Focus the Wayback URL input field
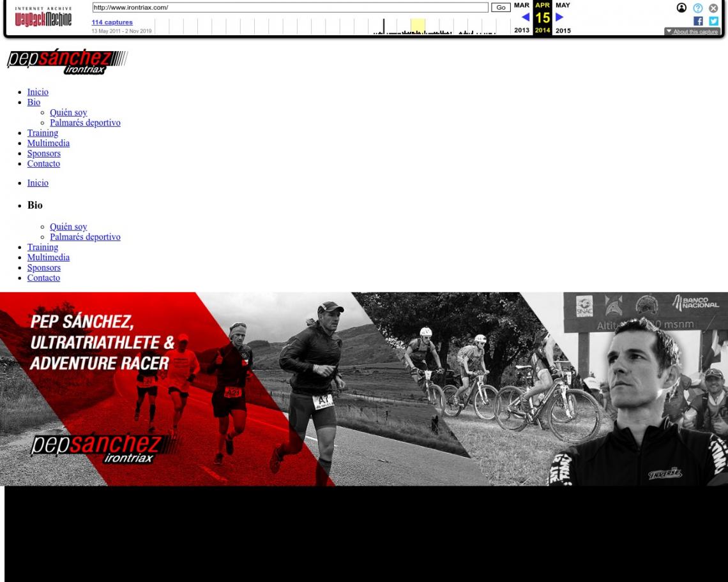Image resolution: width=728 pixels, height=582 pixels. 290,8
